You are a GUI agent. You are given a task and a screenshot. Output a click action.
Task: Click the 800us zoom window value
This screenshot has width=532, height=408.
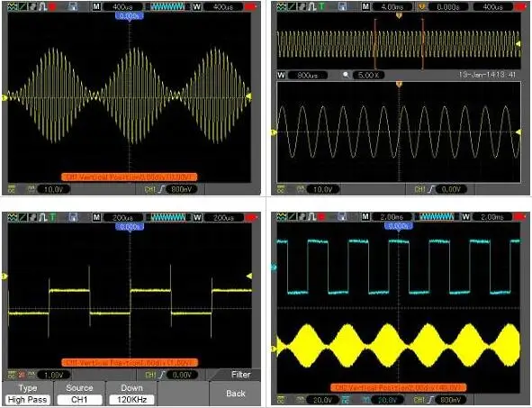[307, 75]
